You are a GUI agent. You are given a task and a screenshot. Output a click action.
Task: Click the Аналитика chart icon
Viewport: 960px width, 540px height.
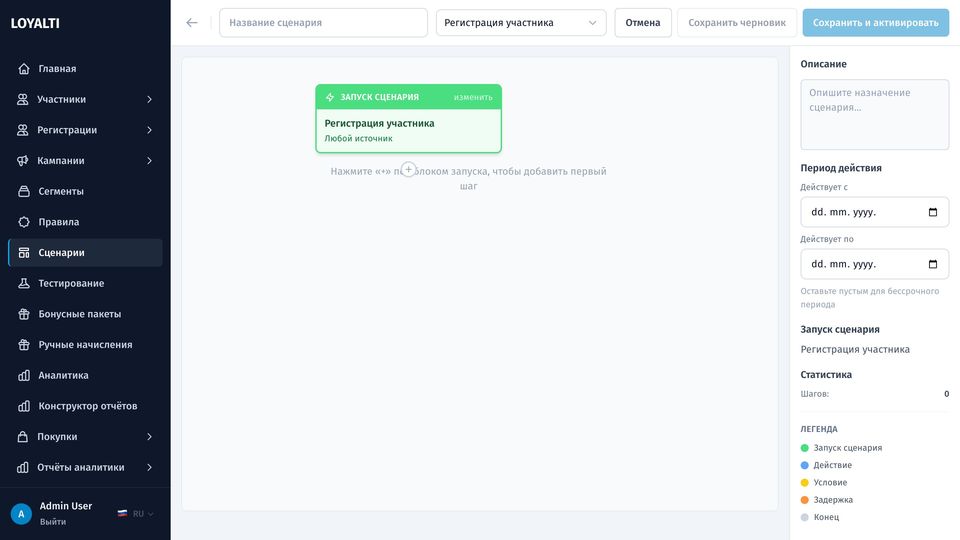point(24,375)
